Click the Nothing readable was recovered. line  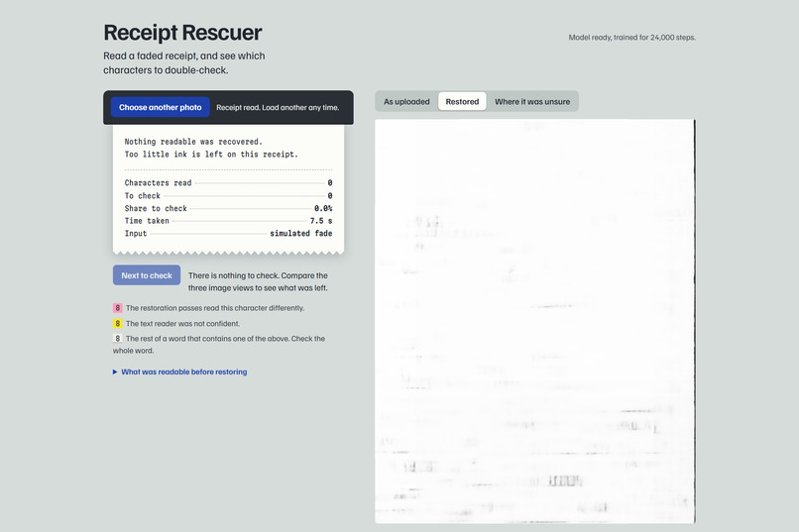193,142
